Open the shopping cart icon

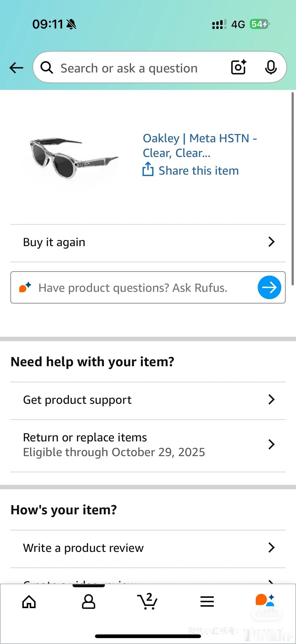tap(148, 602)
